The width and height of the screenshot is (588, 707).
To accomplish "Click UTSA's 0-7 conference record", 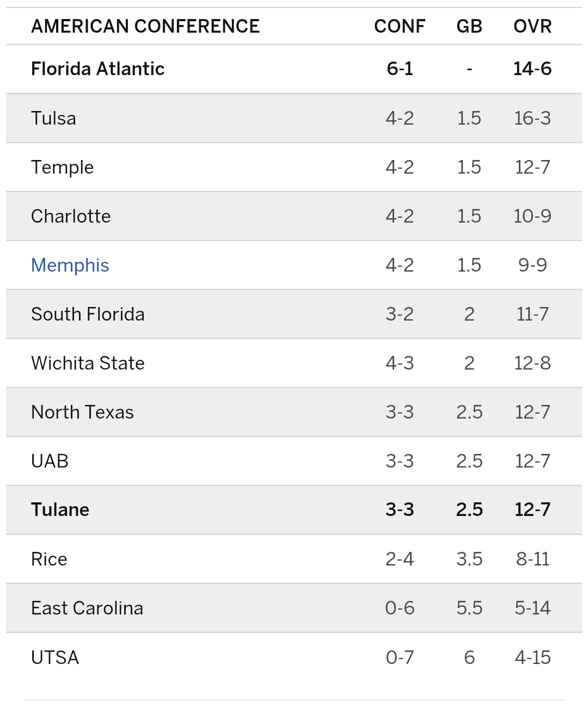I will point(400,657).
